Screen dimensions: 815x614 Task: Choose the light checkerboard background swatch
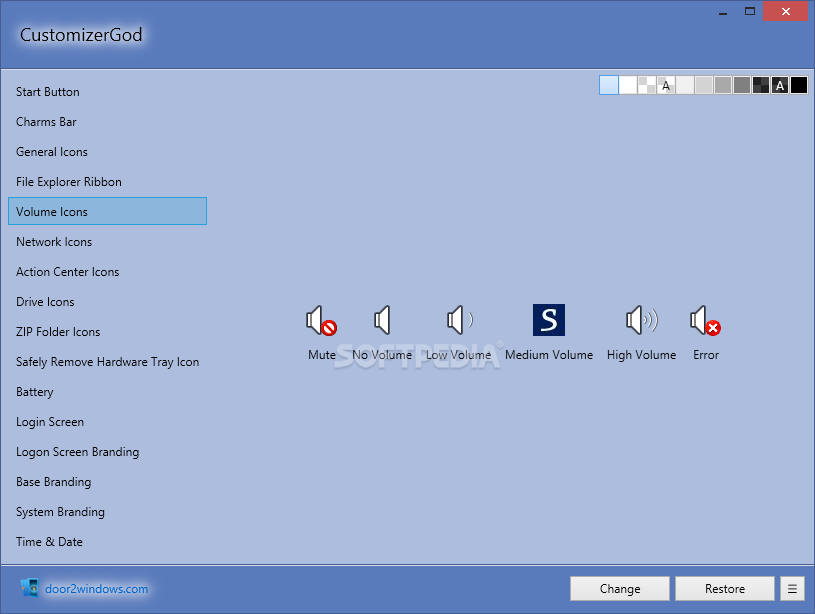click(x=647, y=85)
